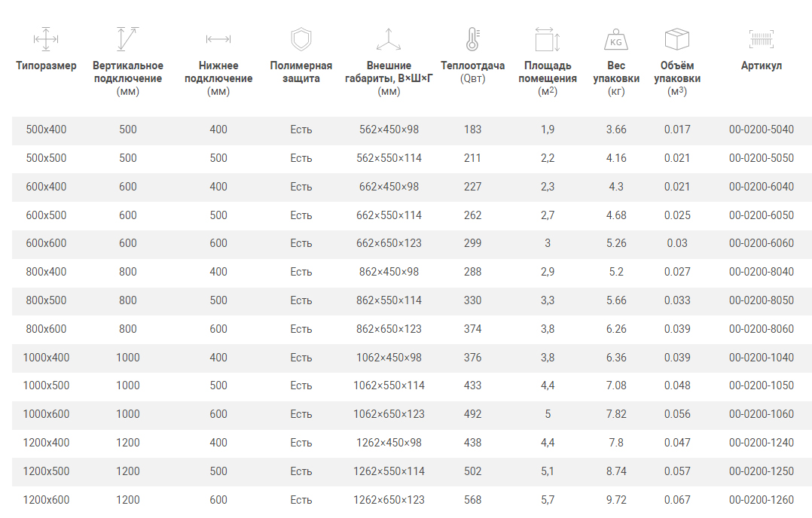Click the Теплоотдача column header

click(x=472, y=66)
